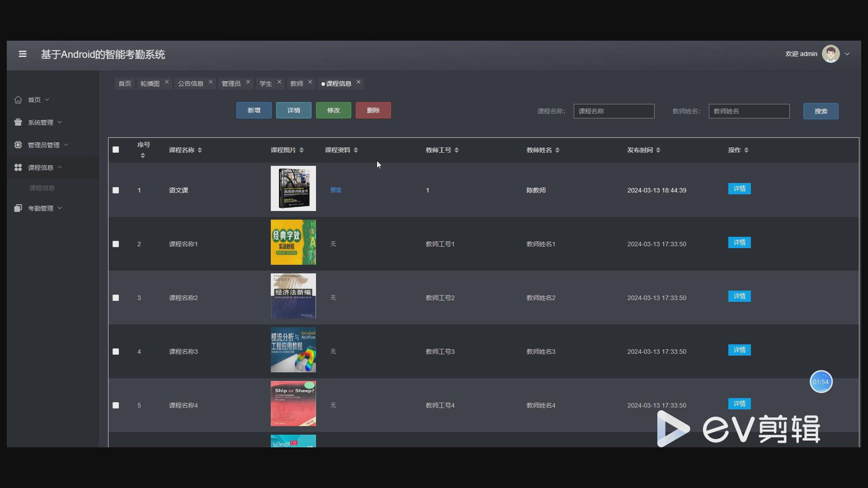Click the 管理员管理 chip icon
Image resolution: width=868 pixels, height=488 pixels.
(x=18, y=145)
